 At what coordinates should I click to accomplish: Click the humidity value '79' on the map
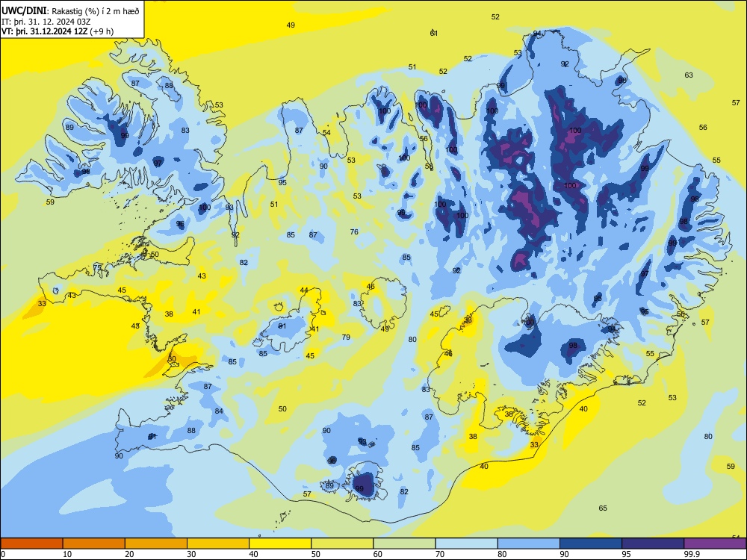(x=346, y=337)
